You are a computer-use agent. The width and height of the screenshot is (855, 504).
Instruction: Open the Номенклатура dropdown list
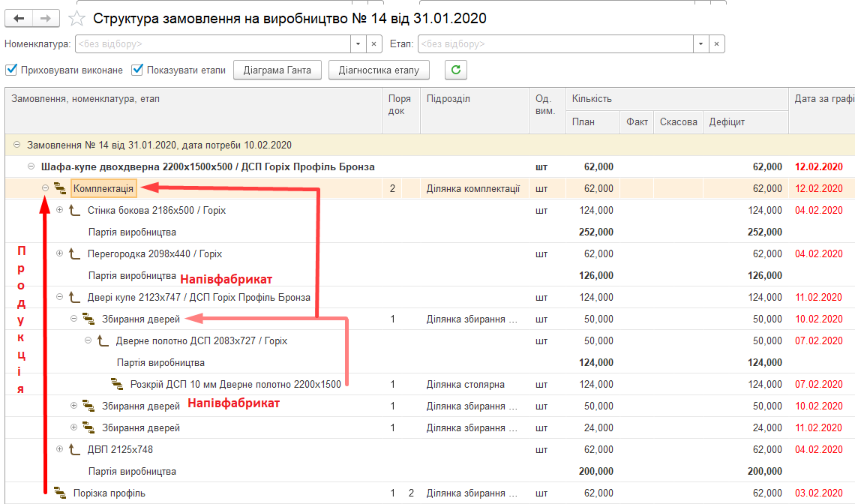pyautogui.click(x=358, y=44)
